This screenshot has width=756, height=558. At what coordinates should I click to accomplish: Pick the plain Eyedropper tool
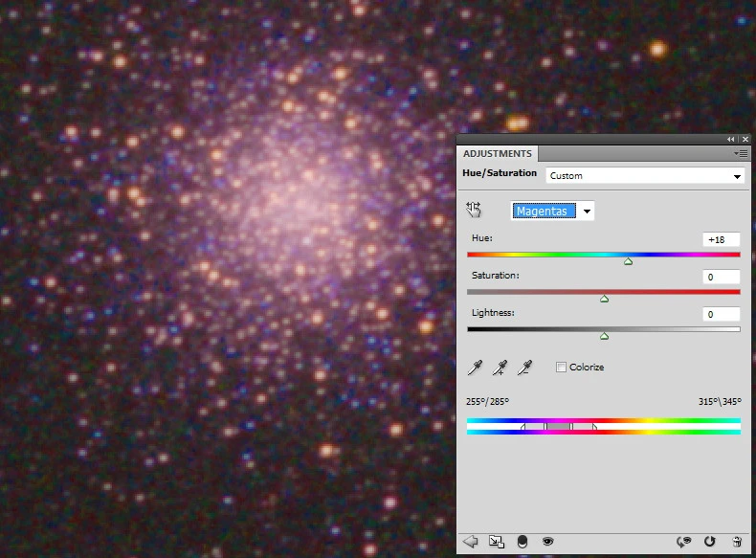475,368
